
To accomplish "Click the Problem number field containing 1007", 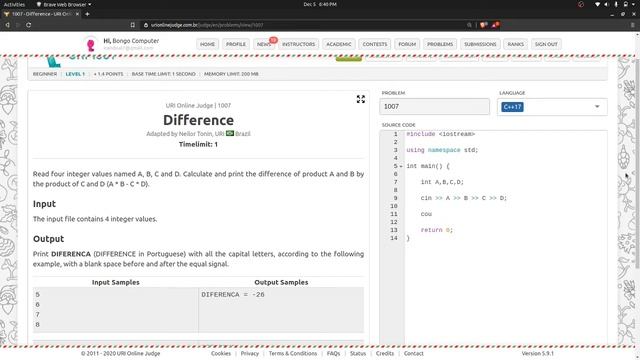I will (x=434, y=107).
